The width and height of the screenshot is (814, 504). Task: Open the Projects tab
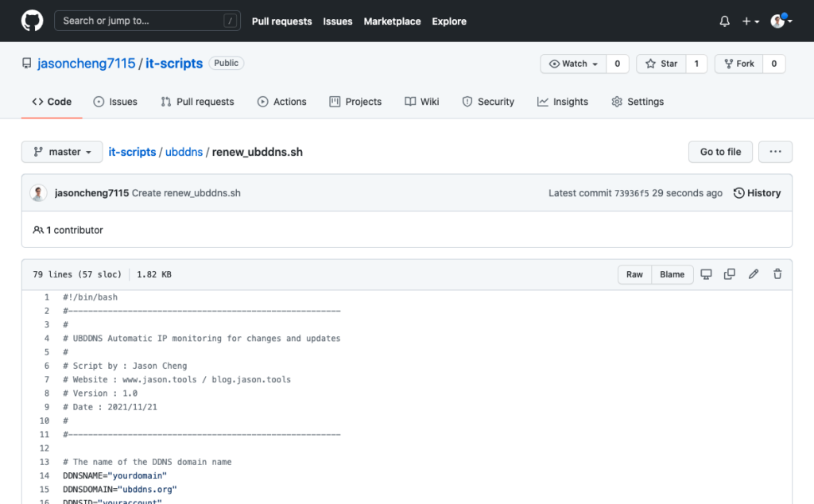coord(355,102)
